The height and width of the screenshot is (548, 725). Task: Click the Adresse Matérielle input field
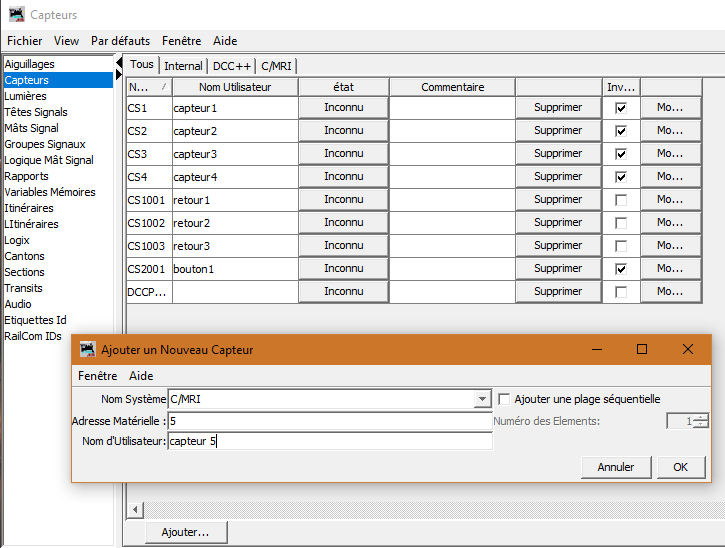click(x=330, y=421)
